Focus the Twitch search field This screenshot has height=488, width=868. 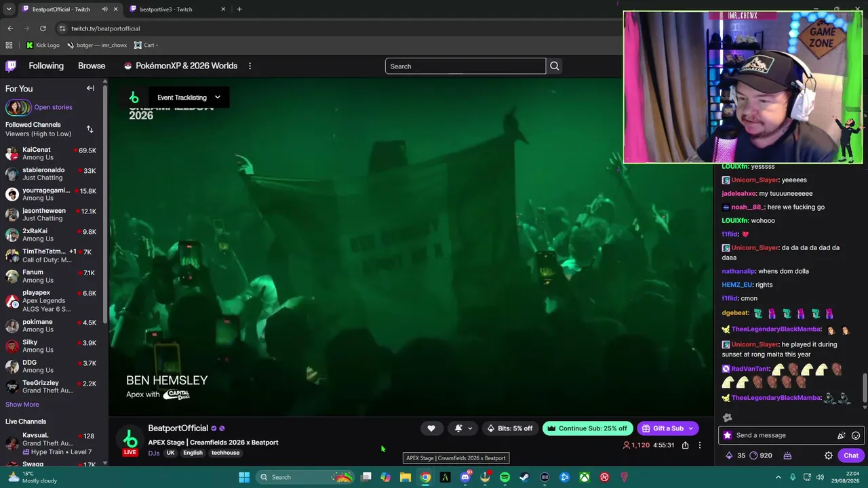[x=465, y=66]
